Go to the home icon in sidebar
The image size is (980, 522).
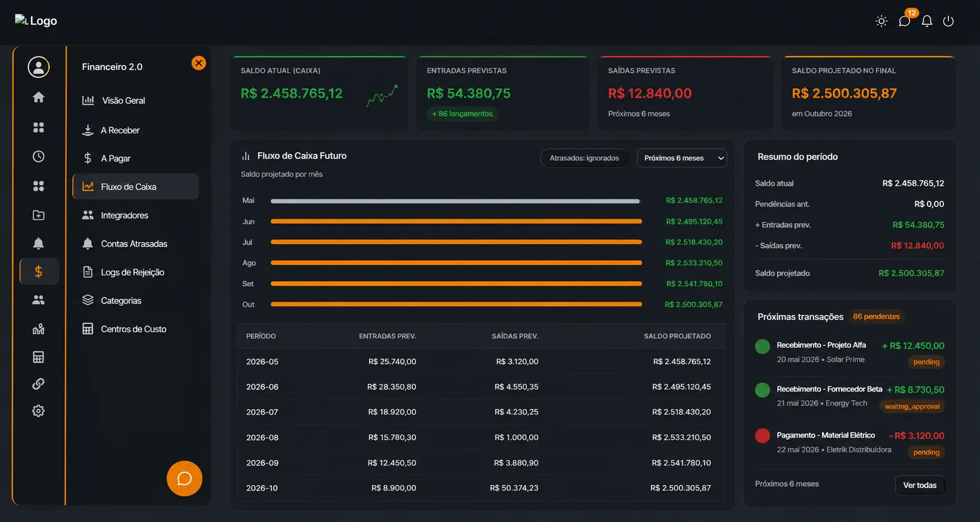point(39,97)
